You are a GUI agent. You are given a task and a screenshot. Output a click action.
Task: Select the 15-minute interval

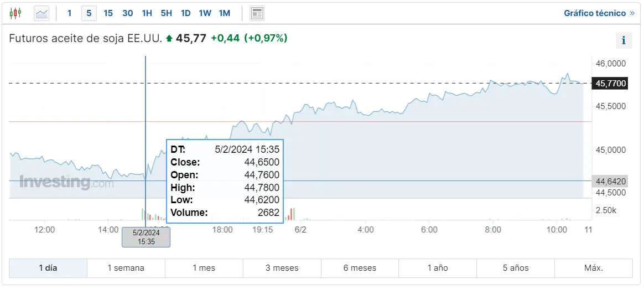pyautogui.click(x=108, y=13)
